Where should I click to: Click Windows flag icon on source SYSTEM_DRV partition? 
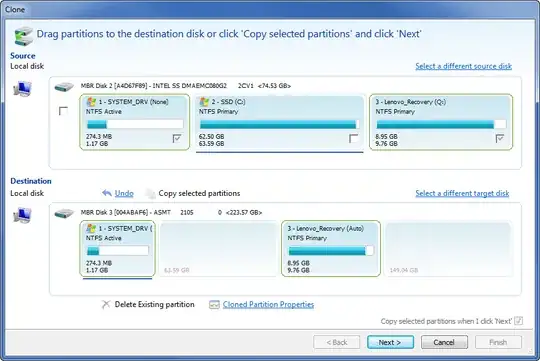tap(91, 102)
